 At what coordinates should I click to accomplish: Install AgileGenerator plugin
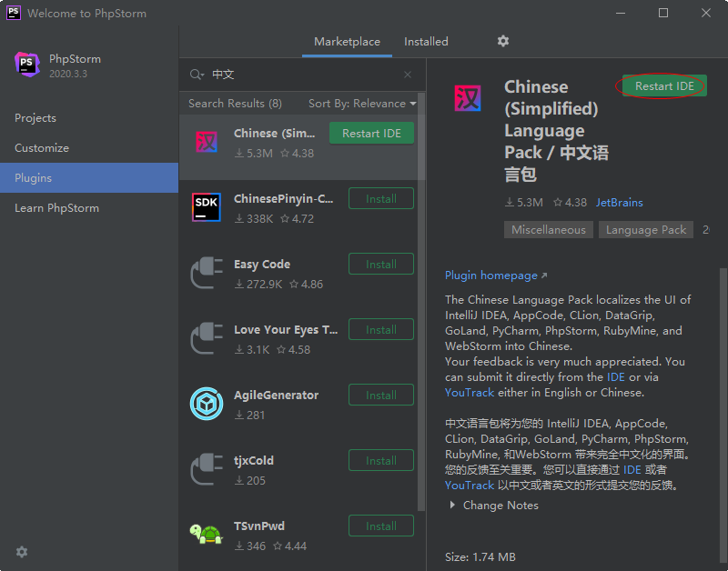[x=381, y=395]
